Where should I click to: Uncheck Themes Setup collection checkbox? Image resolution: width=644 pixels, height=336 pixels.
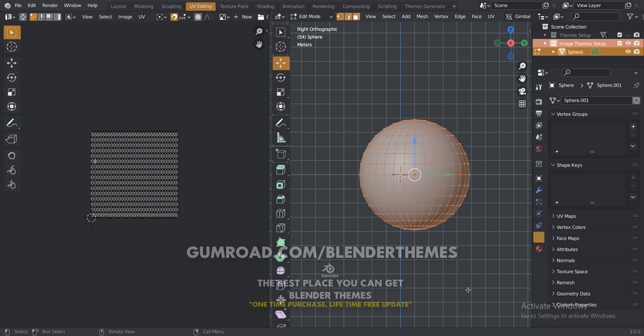pos(620,35)
